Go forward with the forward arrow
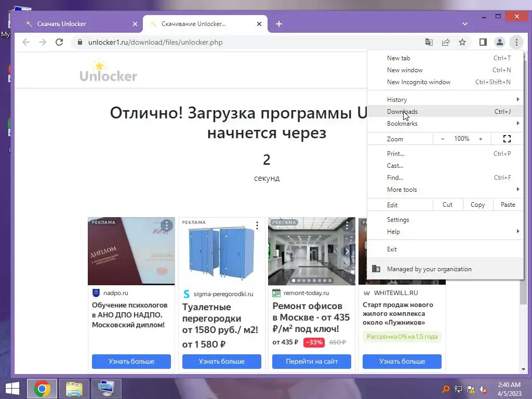Screen dimensions: 532x399 [43, 42]
